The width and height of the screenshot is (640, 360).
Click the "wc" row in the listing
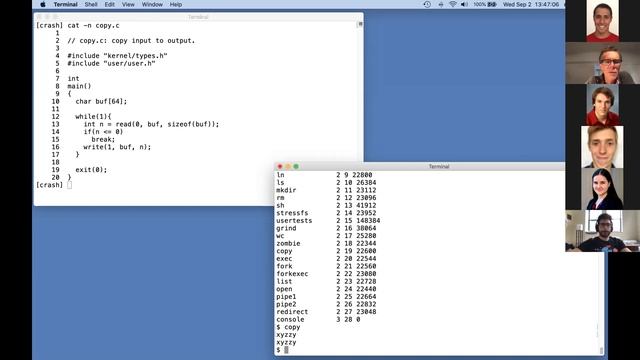tap(326, 236)
